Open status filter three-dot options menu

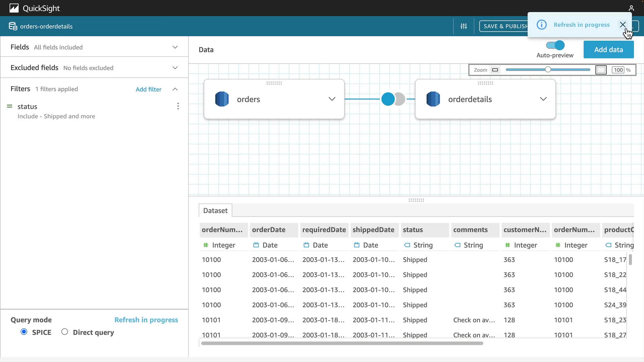(x=178, y=106)
